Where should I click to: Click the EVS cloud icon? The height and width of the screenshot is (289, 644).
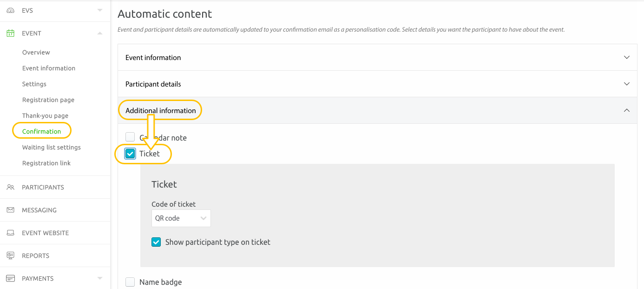[10, 10]
